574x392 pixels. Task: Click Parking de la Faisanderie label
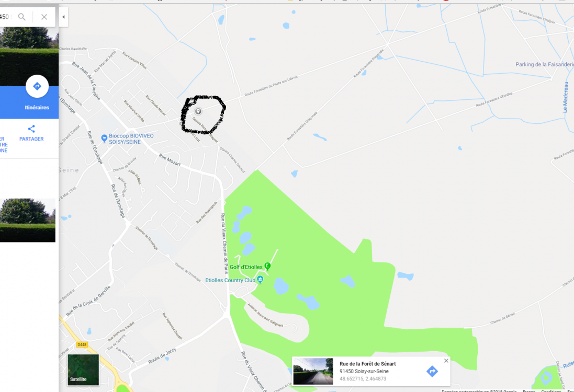coord(545,64)
